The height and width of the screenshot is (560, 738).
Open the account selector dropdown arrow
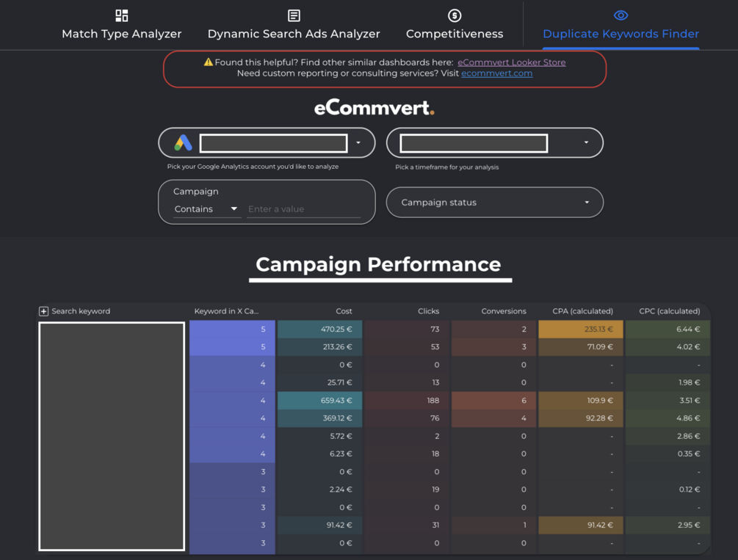358,142
